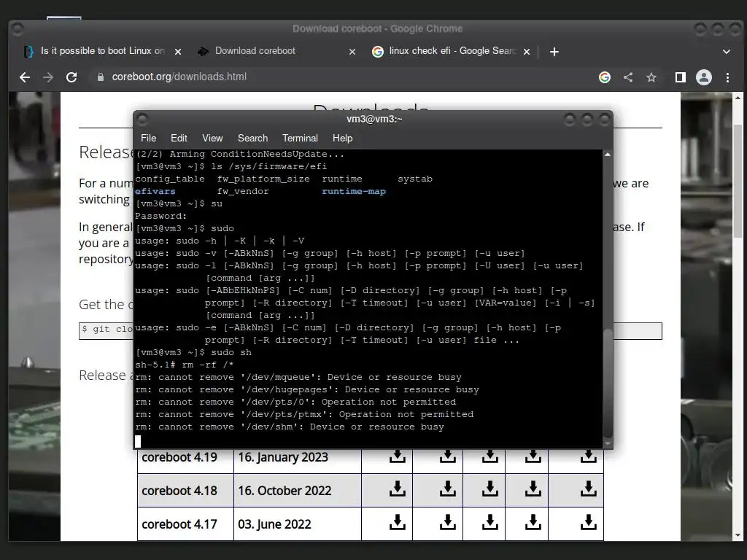View site info via the lock icon
Image resolution: width=747 pixels, height=560 pixels.
click(101, 77)
